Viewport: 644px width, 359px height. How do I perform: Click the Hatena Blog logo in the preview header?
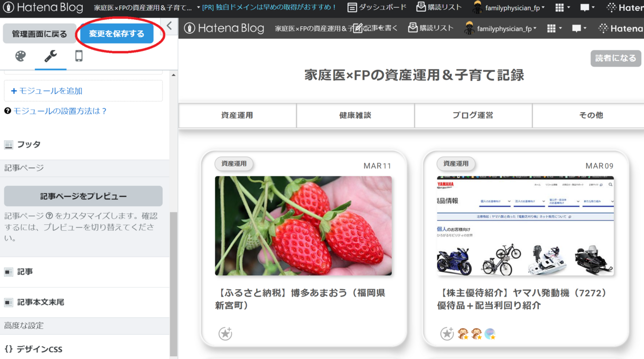point(224,28)
